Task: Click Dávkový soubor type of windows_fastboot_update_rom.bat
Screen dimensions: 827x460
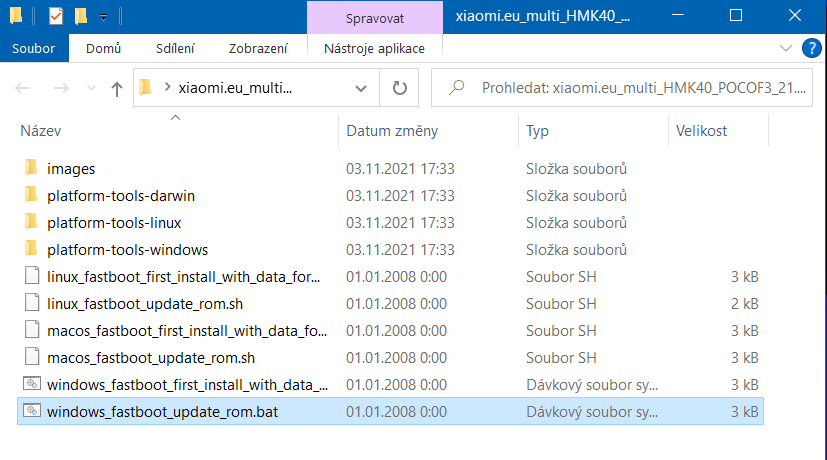Action: [x=592, y=411]
